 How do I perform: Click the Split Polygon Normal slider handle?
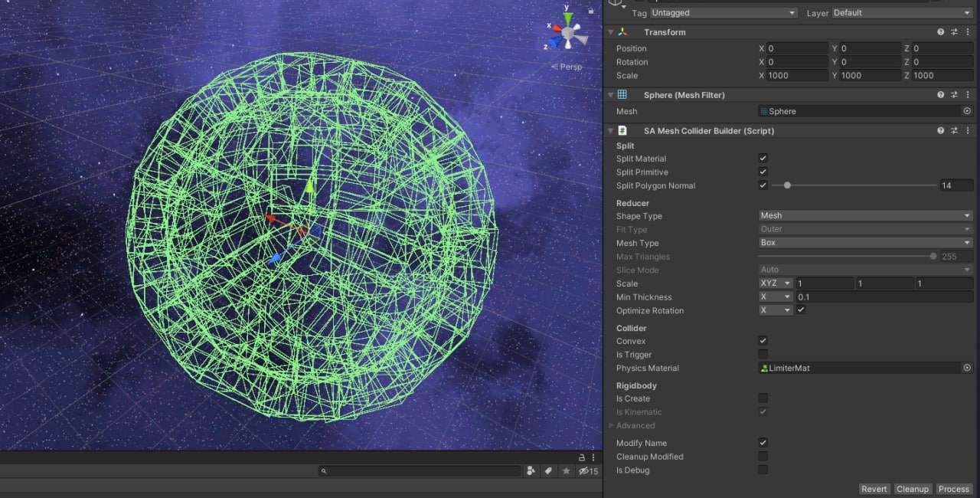787,185
